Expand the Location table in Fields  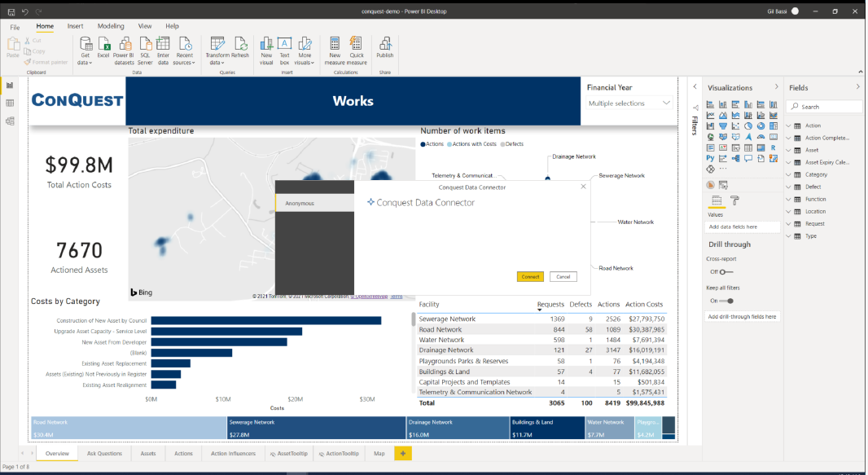[789, 212]
